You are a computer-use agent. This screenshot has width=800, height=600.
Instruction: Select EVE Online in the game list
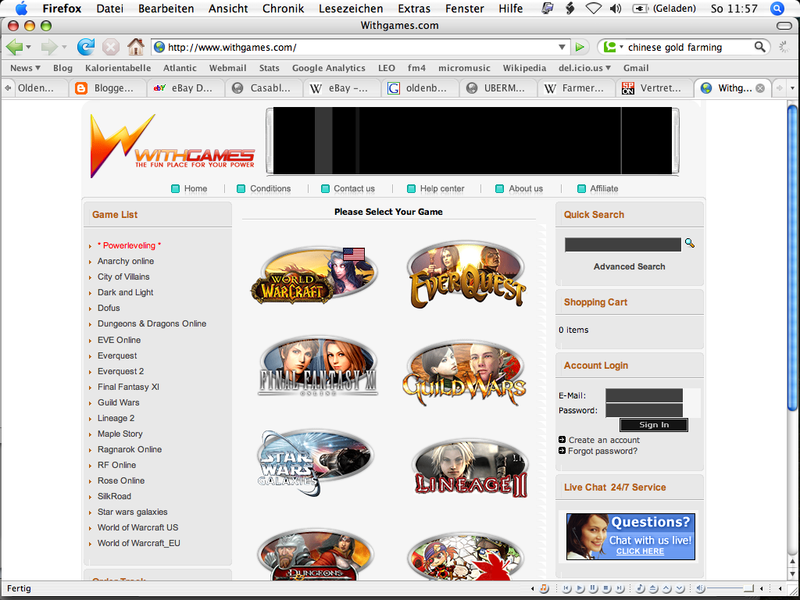click(119, 340)
